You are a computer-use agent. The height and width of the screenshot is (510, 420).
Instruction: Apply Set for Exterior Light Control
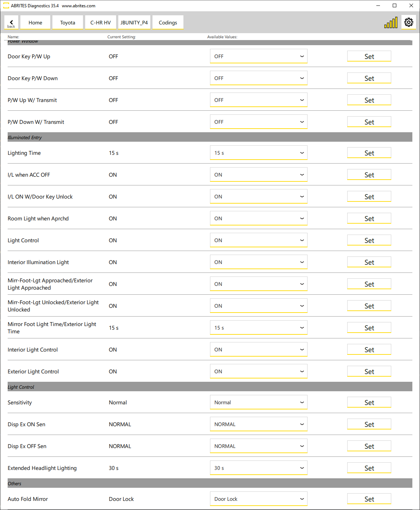coord(369,372)
